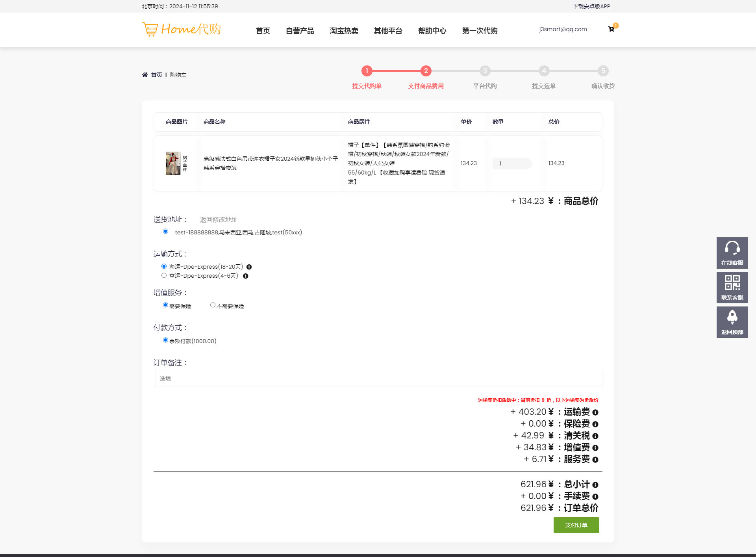
Task: Click the green 支付订单 button
Action: pos(576,525)
